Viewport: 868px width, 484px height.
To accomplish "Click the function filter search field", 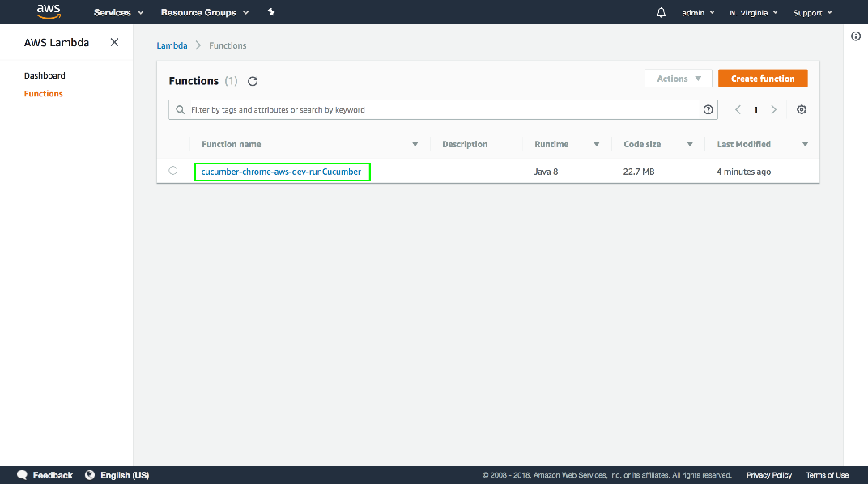I will [437, 110].
